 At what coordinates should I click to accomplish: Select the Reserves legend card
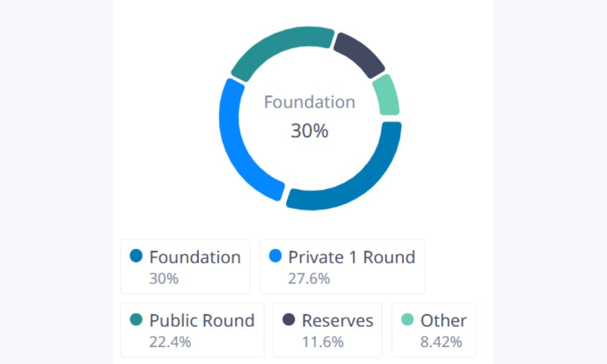[328, 330]
